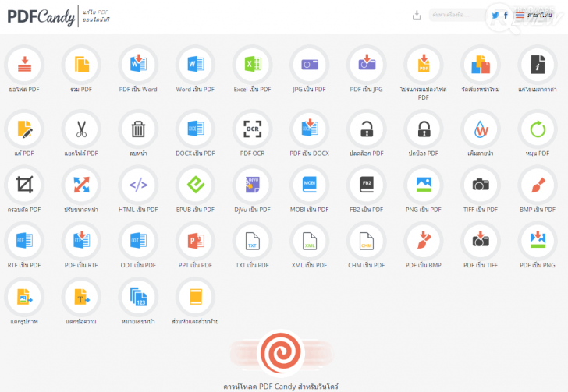Choose the PDF to BMP icon
Image resolution: width=568 pixels, height=392 pixels.
click(424, 241)
